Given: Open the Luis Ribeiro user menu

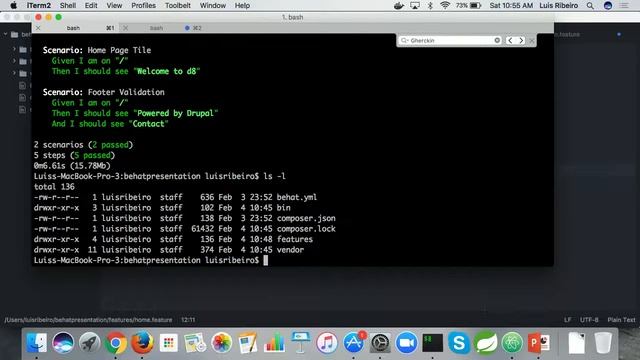Looking at the screenshot, I should point(558,5).
